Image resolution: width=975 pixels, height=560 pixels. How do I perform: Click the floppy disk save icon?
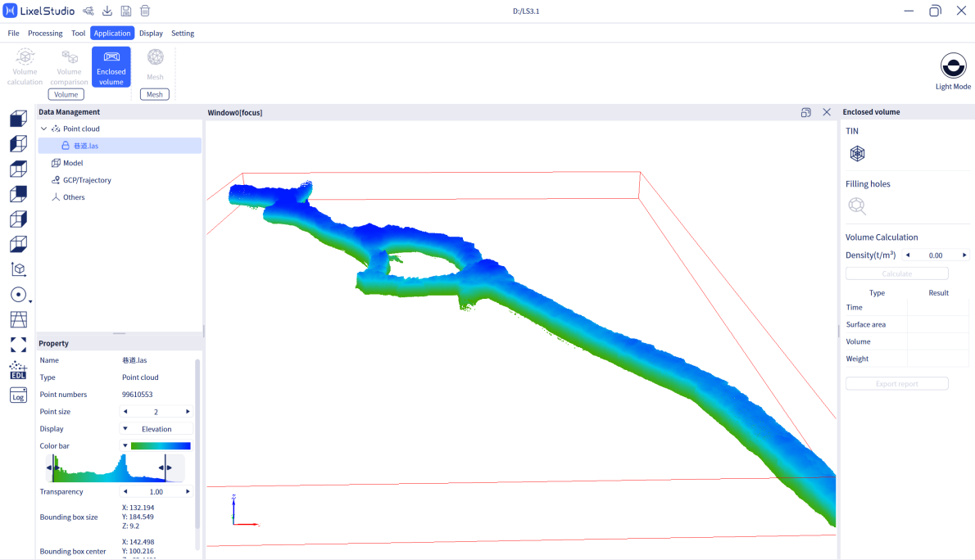125,11
